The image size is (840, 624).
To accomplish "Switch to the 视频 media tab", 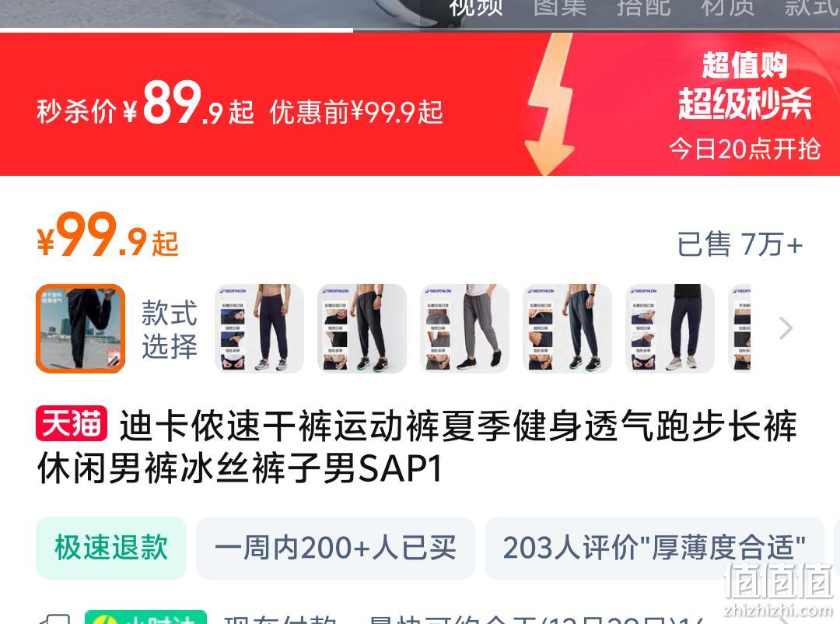I will pos(476,7).
